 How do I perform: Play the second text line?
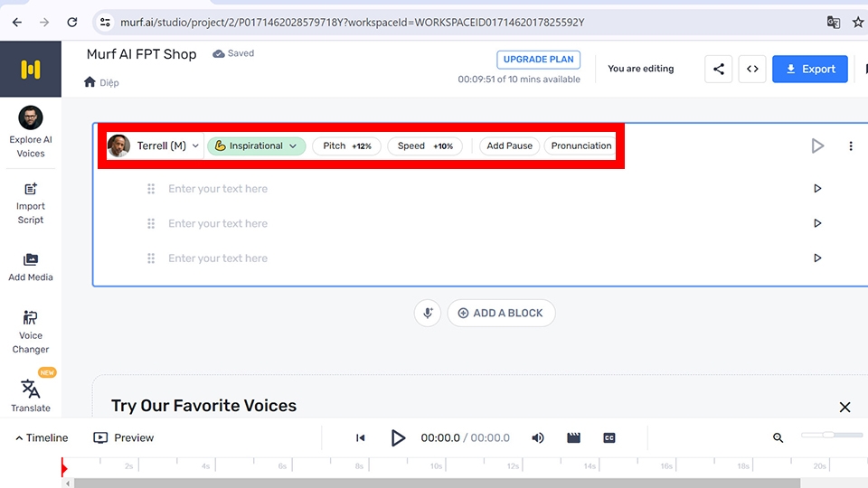point(817,223)
